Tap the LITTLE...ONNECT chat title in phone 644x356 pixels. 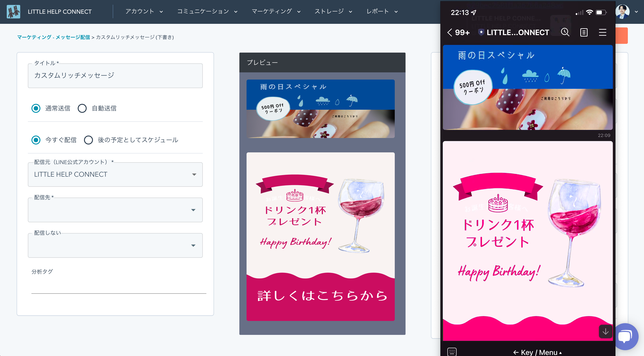pos(518,33)
